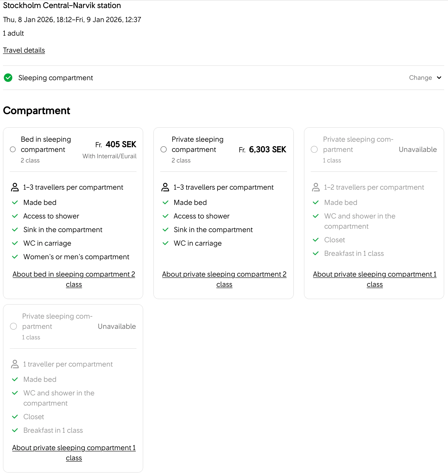Click checkmark beside Closet in bottom card

(x=15, y=417)
